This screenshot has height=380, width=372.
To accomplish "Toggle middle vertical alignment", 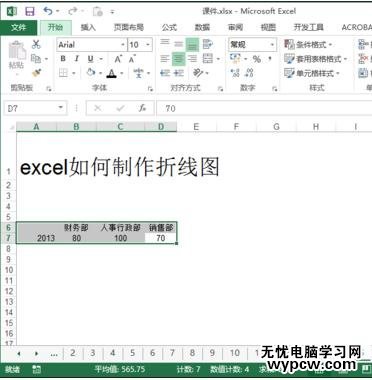I will (x=179, y=44).
